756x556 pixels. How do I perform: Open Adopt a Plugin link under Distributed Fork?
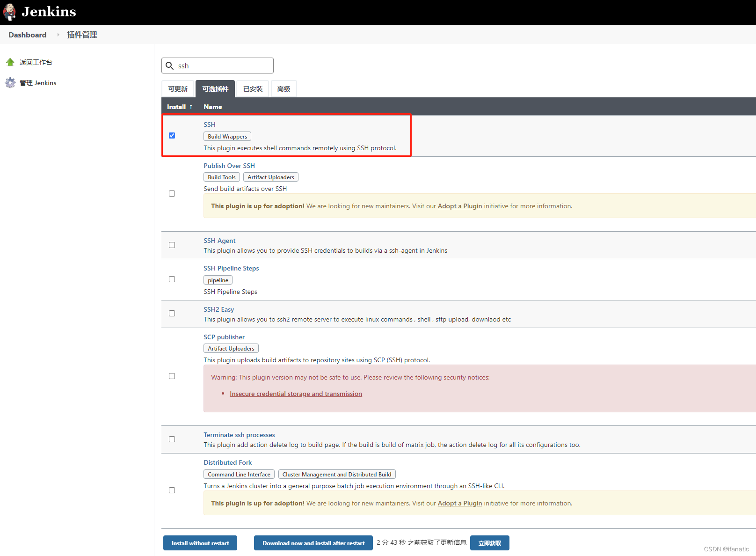point(460,503)
